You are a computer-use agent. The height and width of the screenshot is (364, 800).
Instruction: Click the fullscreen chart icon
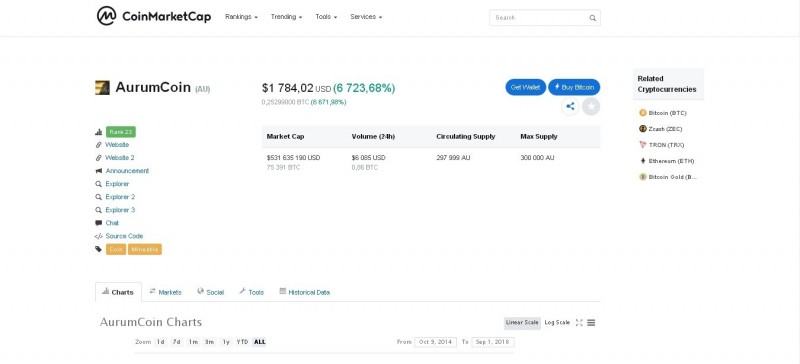[x=579, y=323]
